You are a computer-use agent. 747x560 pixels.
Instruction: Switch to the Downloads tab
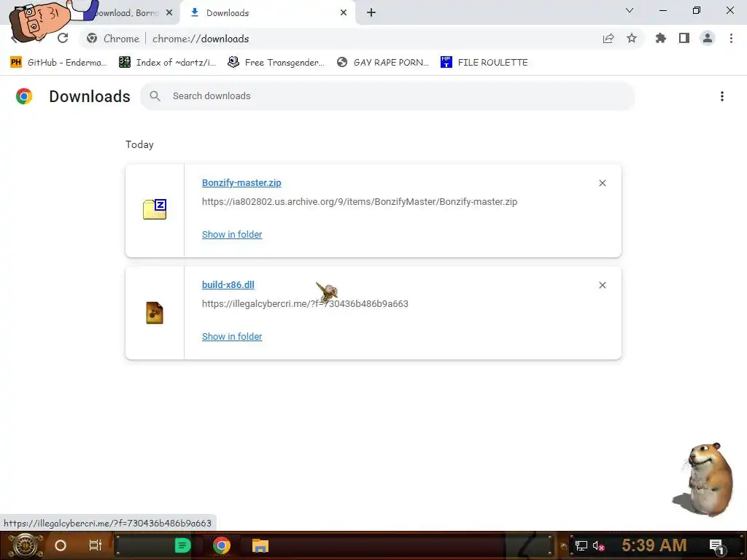267,13
